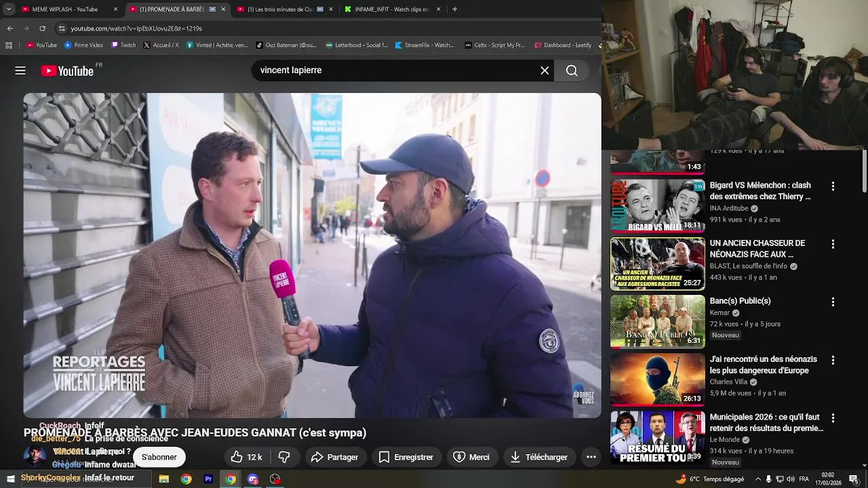Click the FRA language indicator
This screenshot has height=488, width=868.
804,479
